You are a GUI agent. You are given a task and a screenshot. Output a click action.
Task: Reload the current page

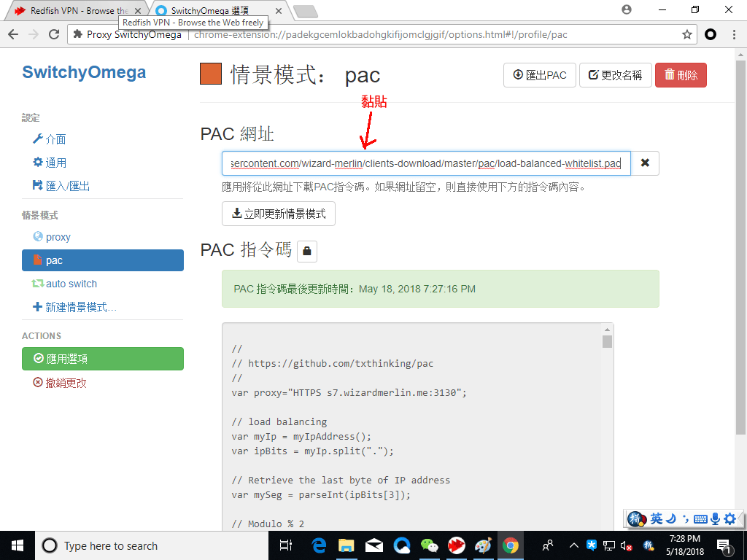(x=54, y=34)
